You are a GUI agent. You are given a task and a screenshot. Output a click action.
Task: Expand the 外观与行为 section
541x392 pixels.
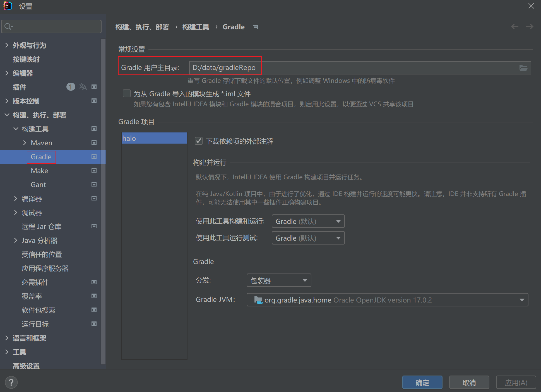7,45
